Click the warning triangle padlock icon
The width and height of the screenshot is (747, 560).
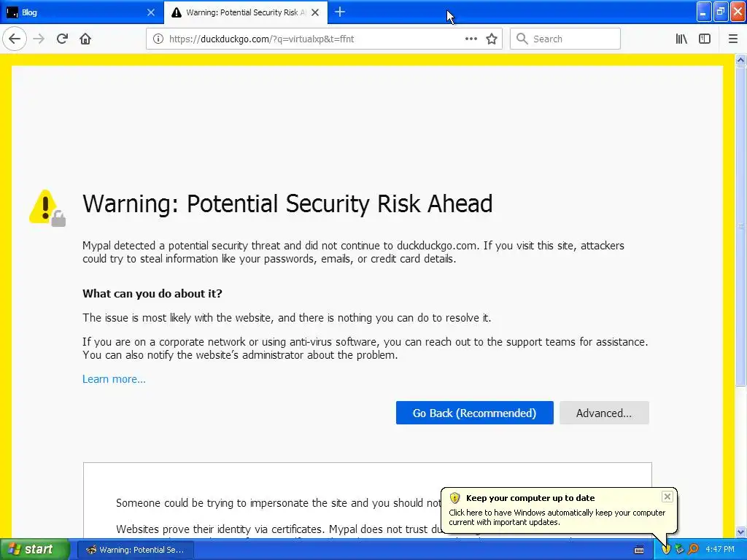pos(47,208)
